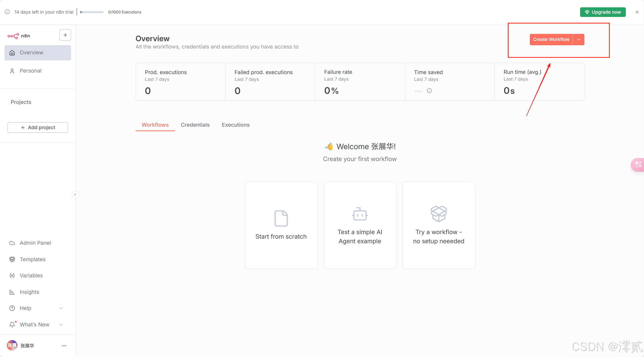Viewport: 644px width, 357px height.
Task: Open Templates from the sidebar
Action: (32, 259)
